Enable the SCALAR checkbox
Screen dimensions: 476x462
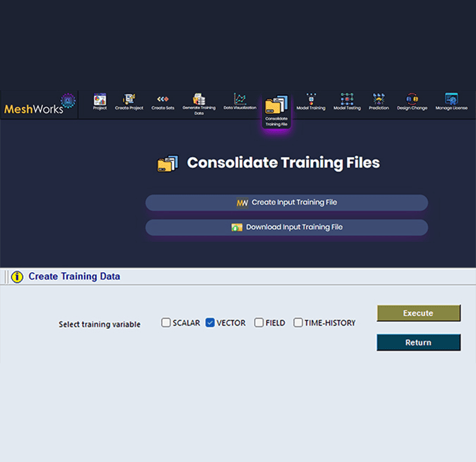click(165, 323)
